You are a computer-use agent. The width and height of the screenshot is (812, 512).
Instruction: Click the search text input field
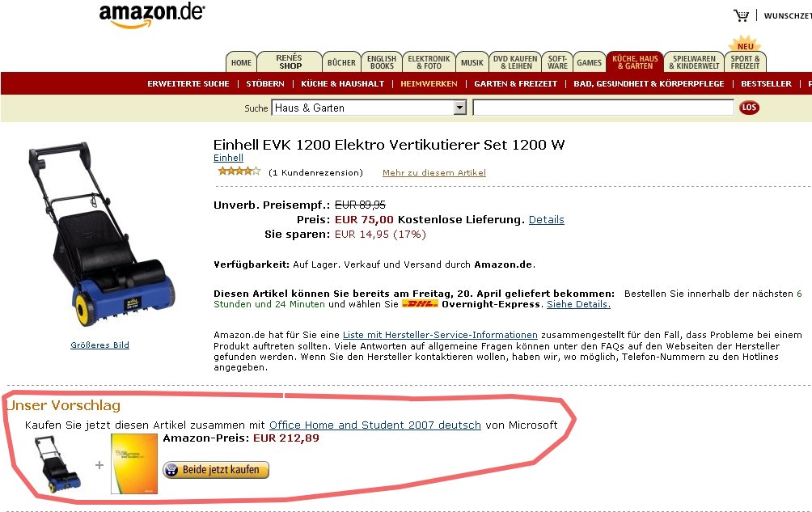pyautogui.click(x=603, y=108)
